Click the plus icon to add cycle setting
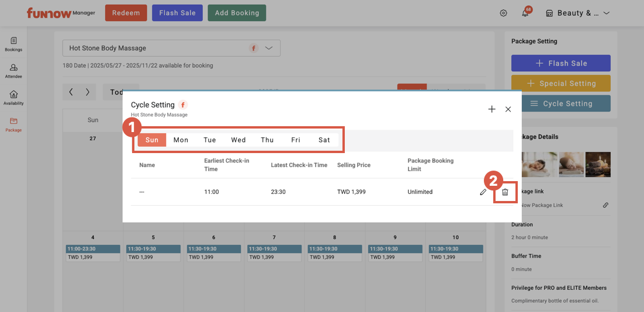Image resolution: width=644 pixels, height=312 pixels. click(x=491, y=109)
